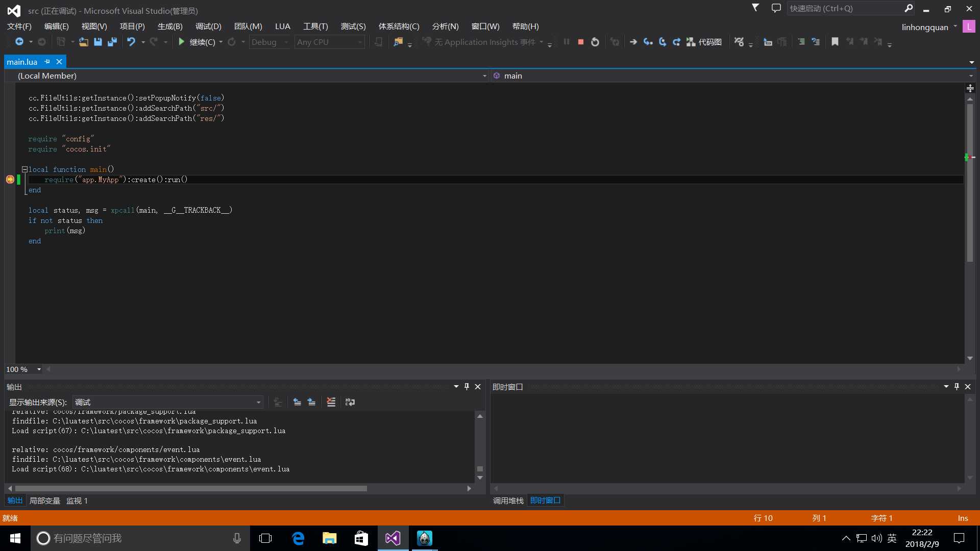Toggle auto-hide pin on 即时窗口 panel

pos(957,387)
